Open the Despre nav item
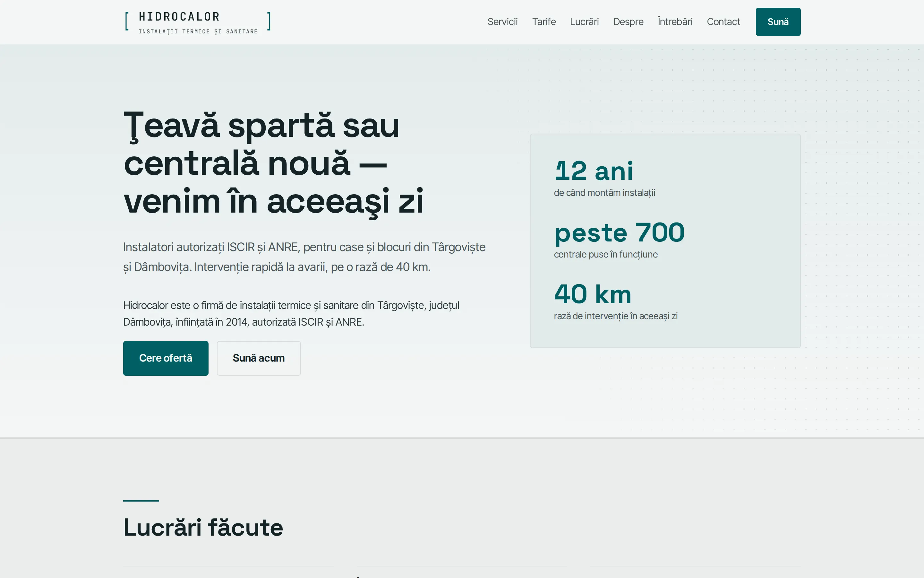The height and width of the screenshot is (578, 924). click(x=628, y=22)
